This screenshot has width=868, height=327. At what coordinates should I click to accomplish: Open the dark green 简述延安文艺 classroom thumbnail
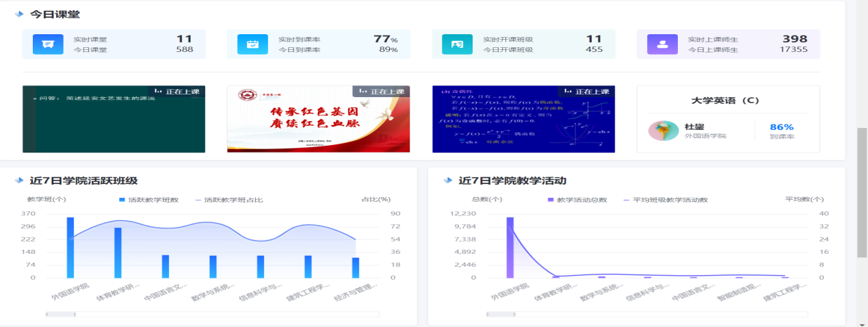(114, 119)
